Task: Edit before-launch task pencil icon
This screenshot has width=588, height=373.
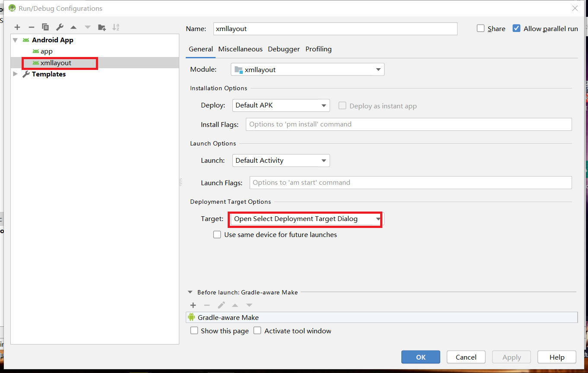Action: point(221,305)
